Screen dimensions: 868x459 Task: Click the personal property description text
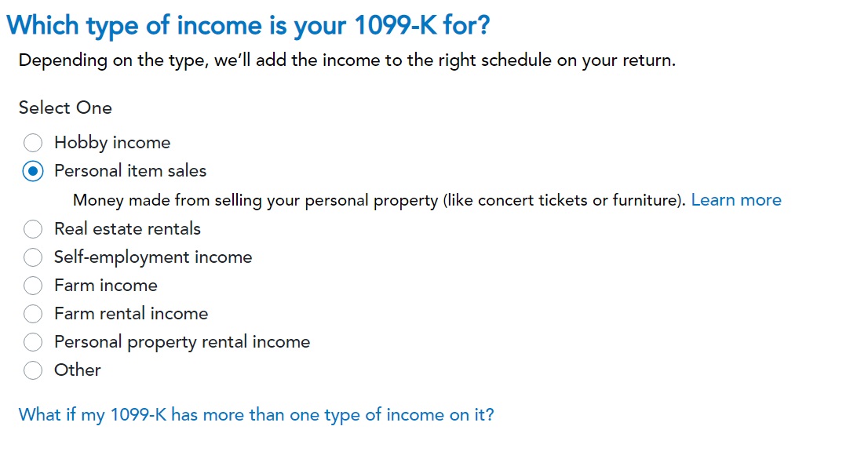tap(380, 200)
